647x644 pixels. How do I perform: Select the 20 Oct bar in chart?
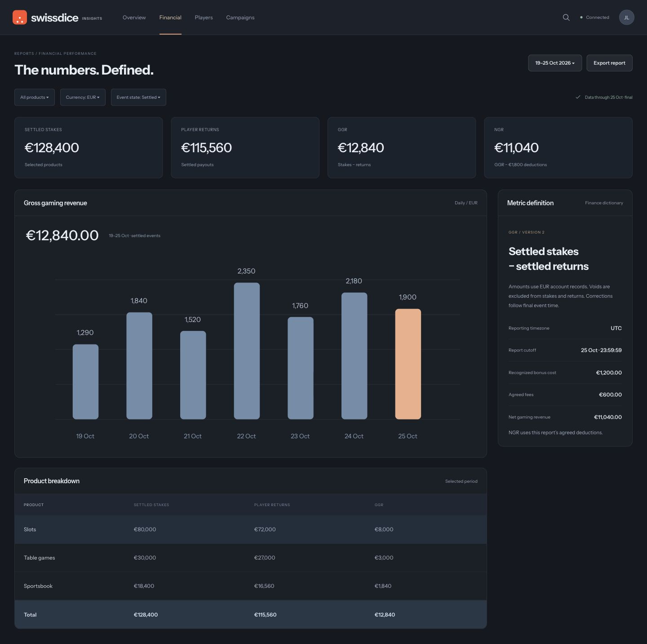[139, 366]
